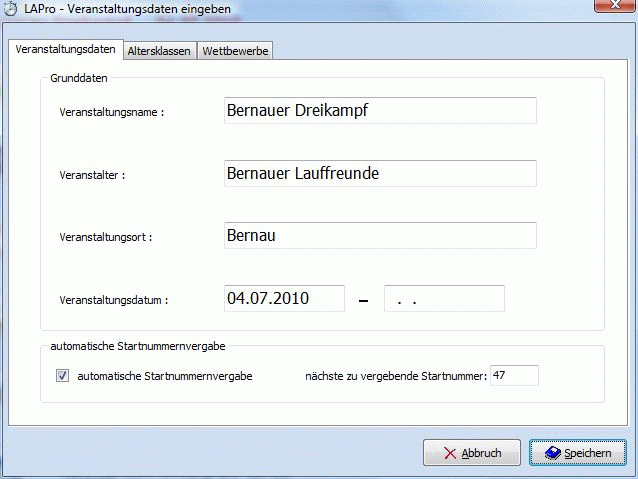This screenshot has width=638, height=479.
Task: Click the LAPro application icon in title bar
Action: coord(11,9)
